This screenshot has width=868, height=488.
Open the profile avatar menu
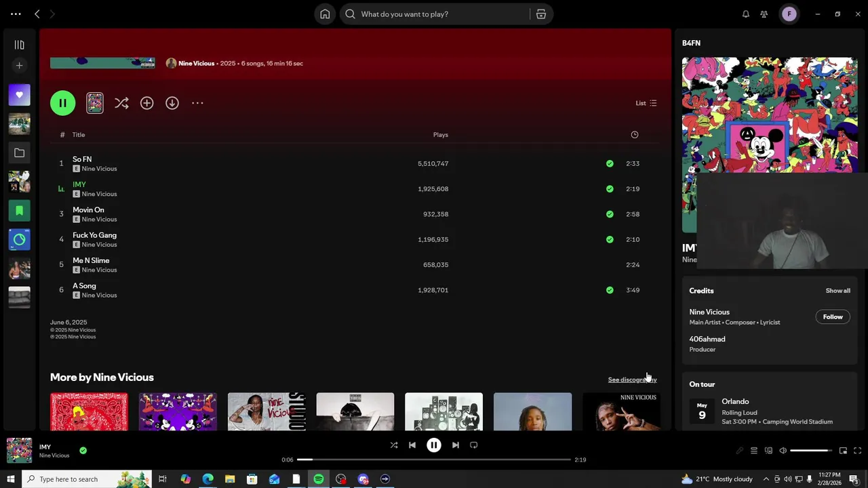pyautogui.click(x=789, y=14)
